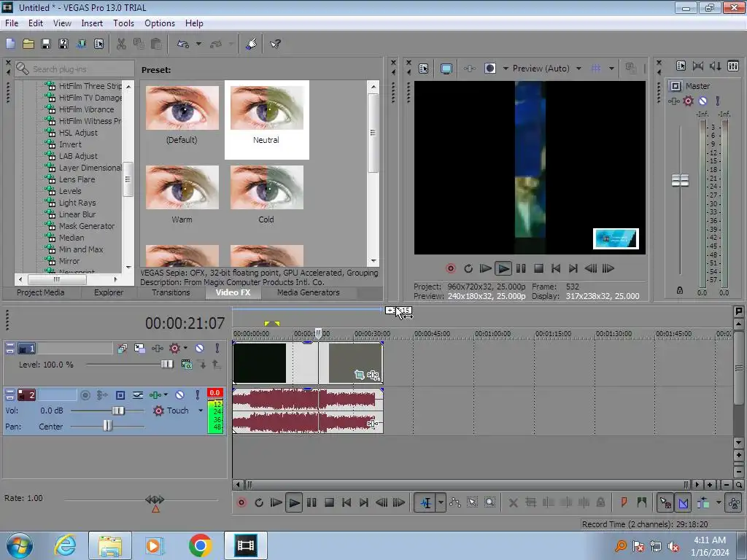Switch to Transitions tab
This screenshot has width=747, height=560.
[171, 292]
